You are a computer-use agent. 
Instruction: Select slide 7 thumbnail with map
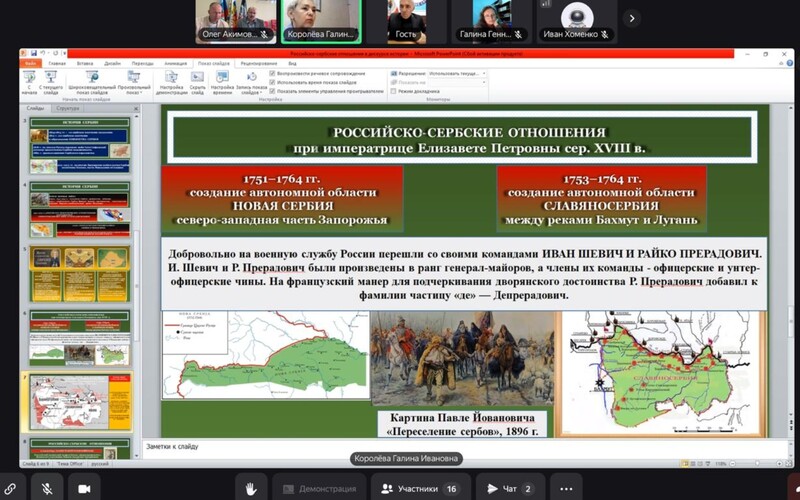pyautogui.click(x=80, y=402)
